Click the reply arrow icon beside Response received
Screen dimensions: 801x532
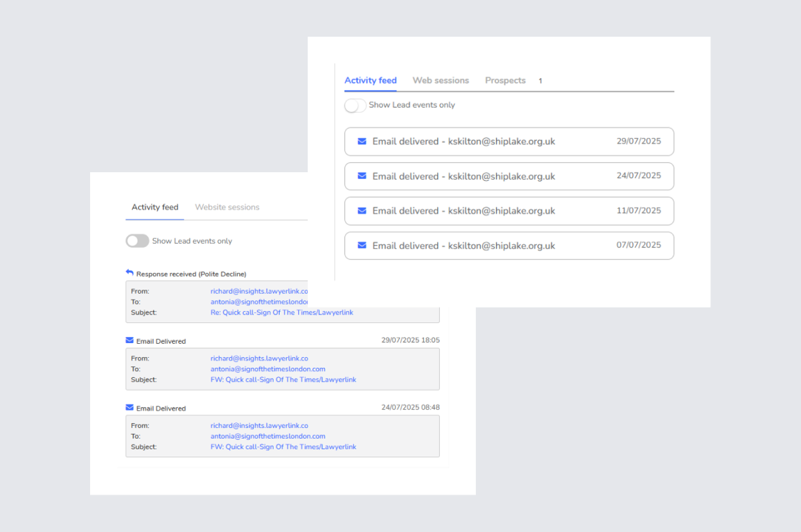click(129, 273)
